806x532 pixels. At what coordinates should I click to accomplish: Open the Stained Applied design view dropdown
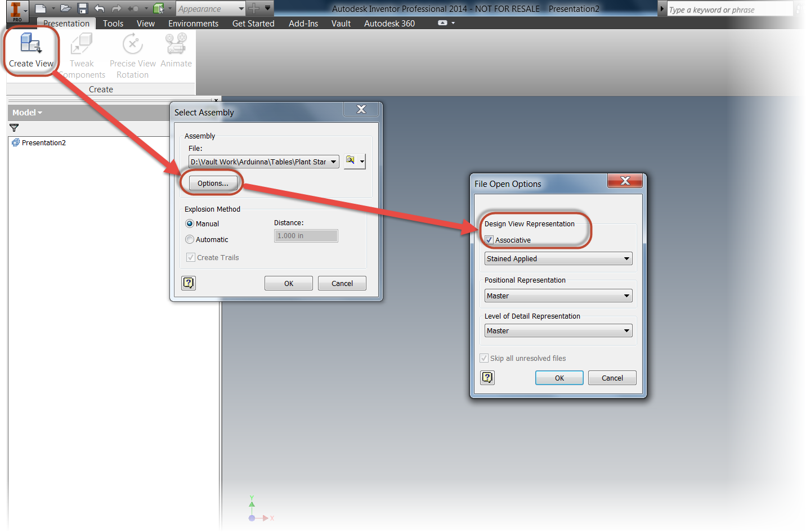click(x=558, y=258)
